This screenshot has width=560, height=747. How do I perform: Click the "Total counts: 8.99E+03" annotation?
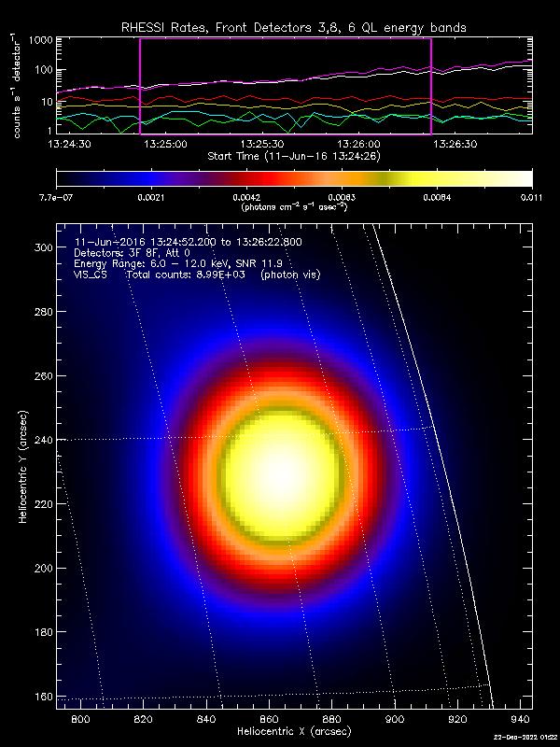click(188, 275)
